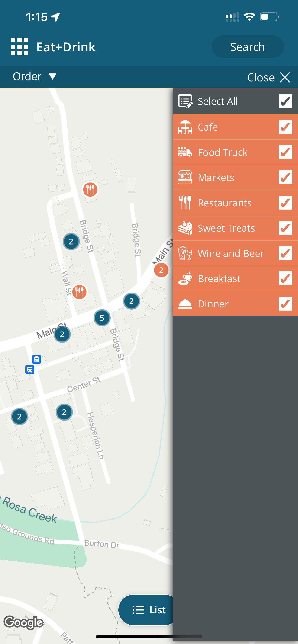Open the app grid menu icon
Viewport: 298px width, 644px height.
pos(19,47)
